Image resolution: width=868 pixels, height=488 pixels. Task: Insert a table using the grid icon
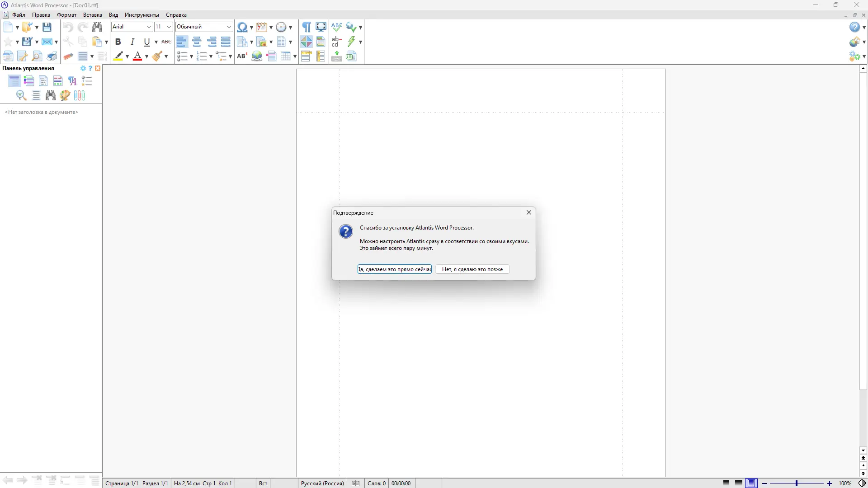pos(286,56)
